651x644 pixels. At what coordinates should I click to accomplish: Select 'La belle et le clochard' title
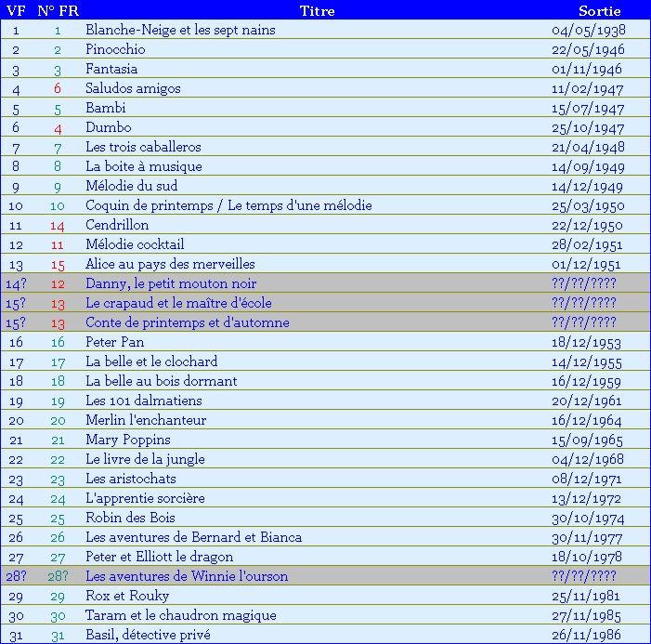[x=151, y=361]
